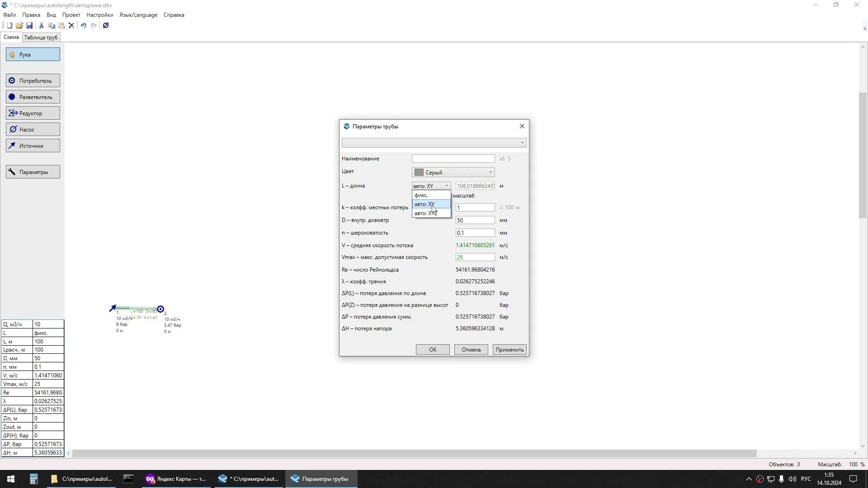Open the top preset combo box in dialog

click(x=434, y=143)
